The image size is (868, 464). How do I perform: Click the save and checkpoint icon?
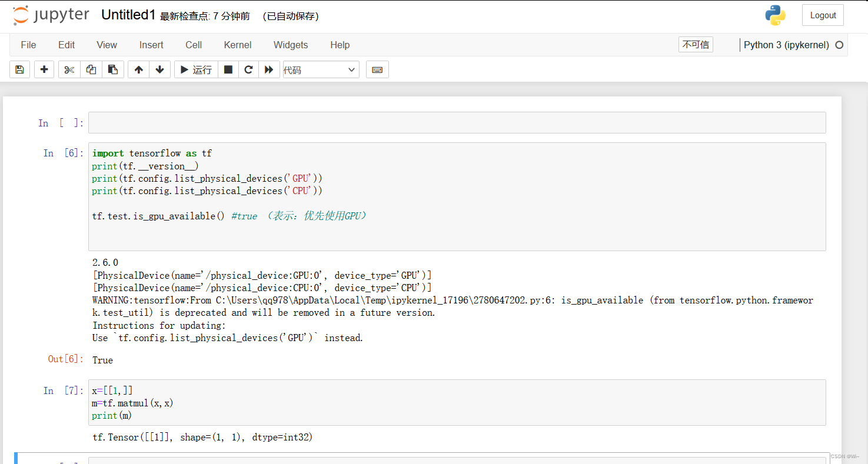pos(19,69)
